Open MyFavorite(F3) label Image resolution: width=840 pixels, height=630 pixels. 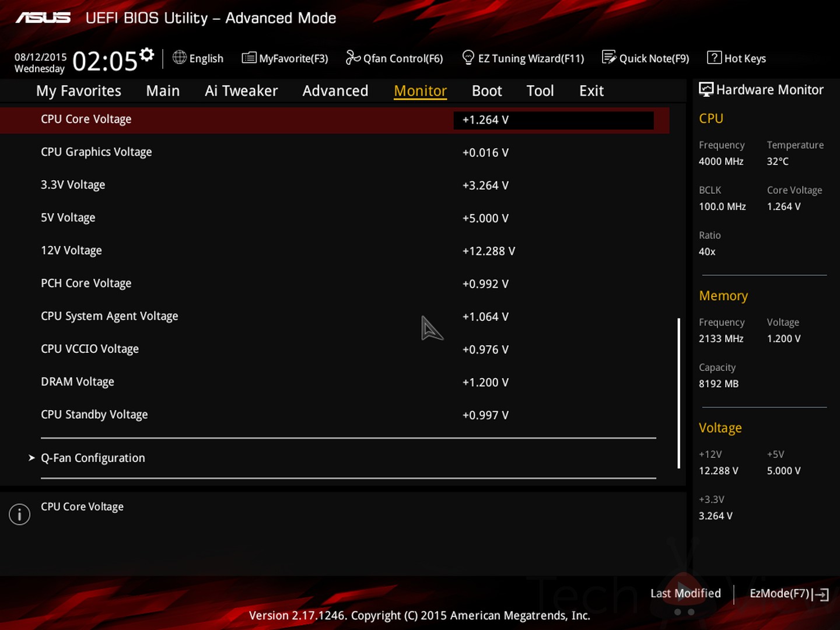[293, 58]
